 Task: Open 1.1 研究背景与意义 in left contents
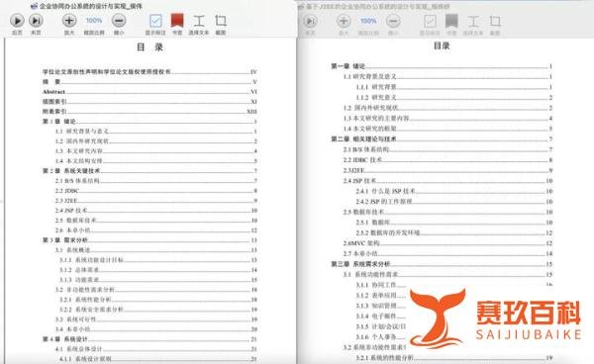(x=156, y=131)
